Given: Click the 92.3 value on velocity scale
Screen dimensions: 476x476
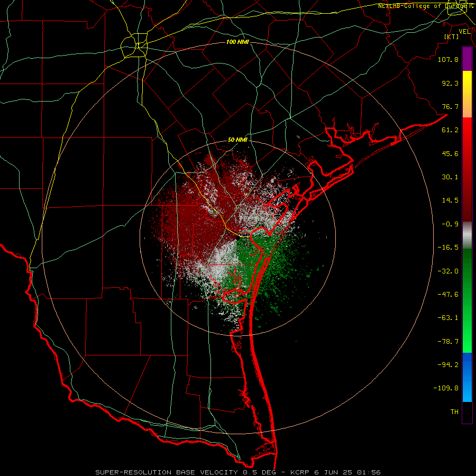Looking at the screenshot, I should tap(450, 83).
